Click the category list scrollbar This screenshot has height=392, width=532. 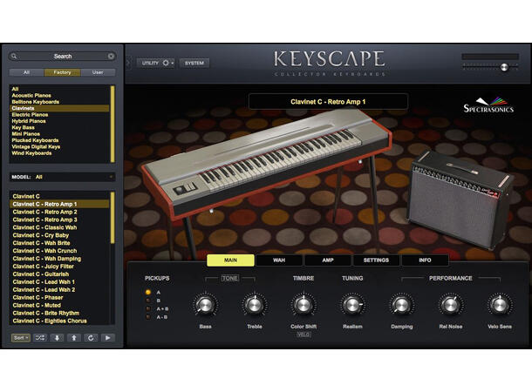(x=113, y=124)
